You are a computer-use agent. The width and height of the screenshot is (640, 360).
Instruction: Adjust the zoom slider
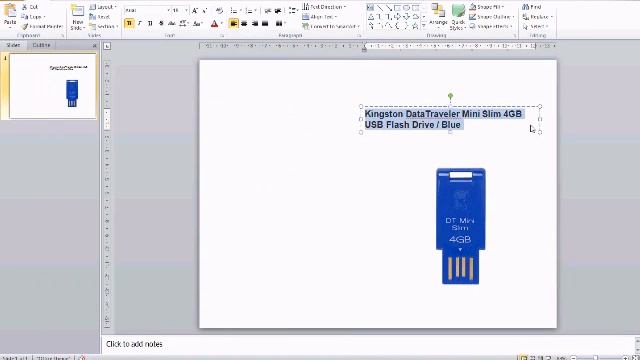pos(596,358)
